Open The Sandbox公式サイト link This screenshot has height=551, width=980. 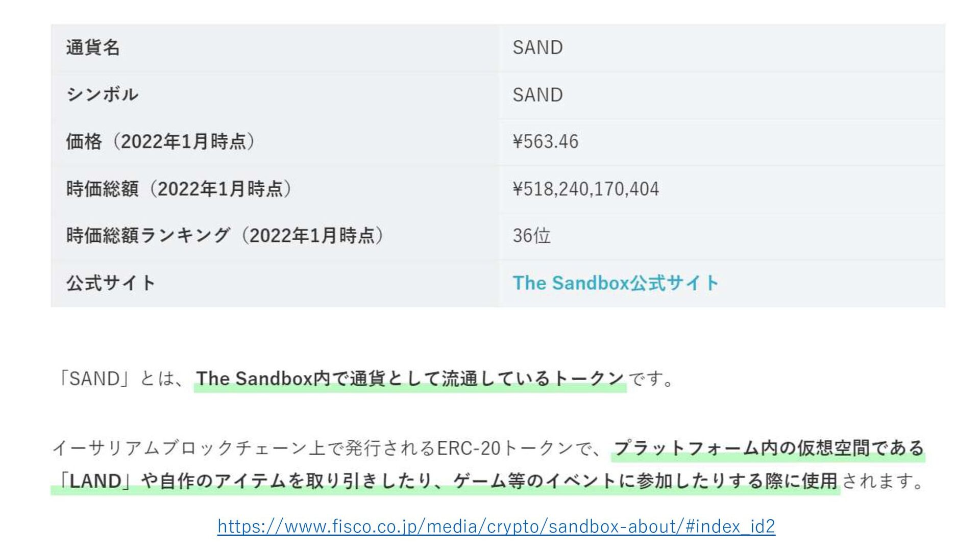pos(616,283)
